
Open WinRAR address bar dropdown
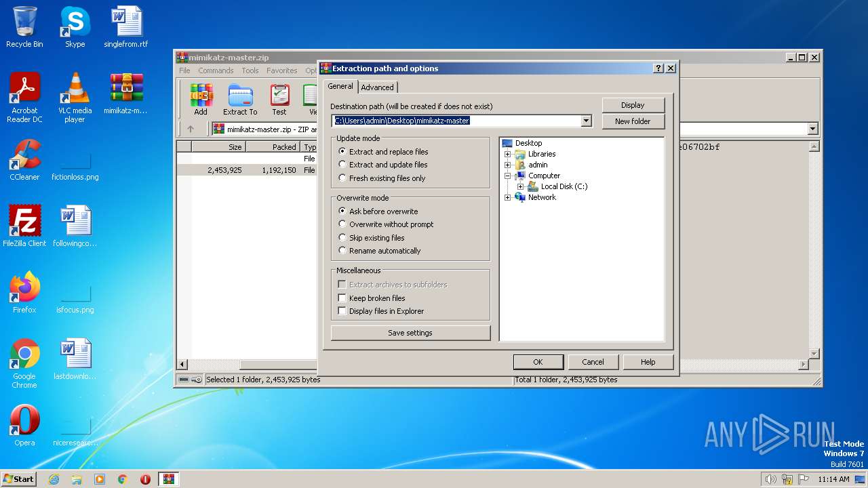pos(812,129)
